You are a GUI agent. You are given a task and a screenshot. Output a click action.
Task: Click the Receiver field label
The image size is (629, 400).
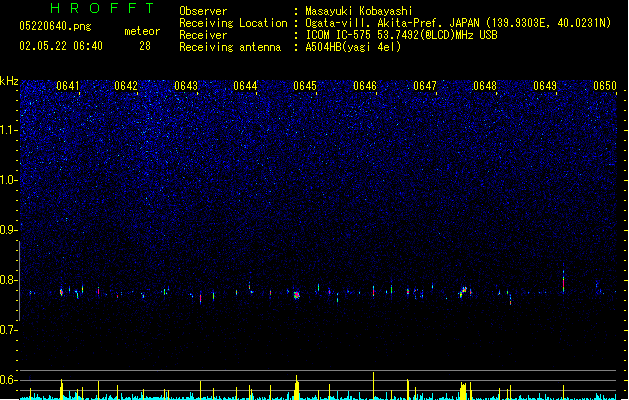pos(203,35)
